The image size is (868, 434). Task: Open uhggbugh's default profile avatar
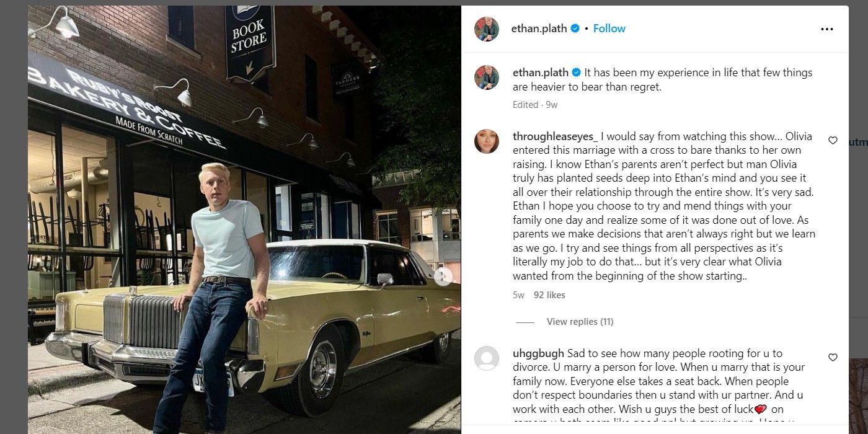click(487, 358)
